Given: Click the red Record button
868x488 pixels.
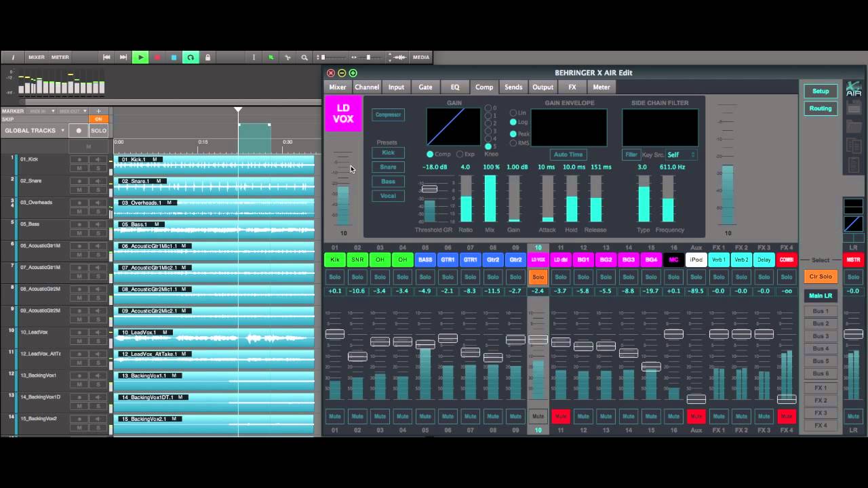Looking at the screenshot, I should (157, 58).
